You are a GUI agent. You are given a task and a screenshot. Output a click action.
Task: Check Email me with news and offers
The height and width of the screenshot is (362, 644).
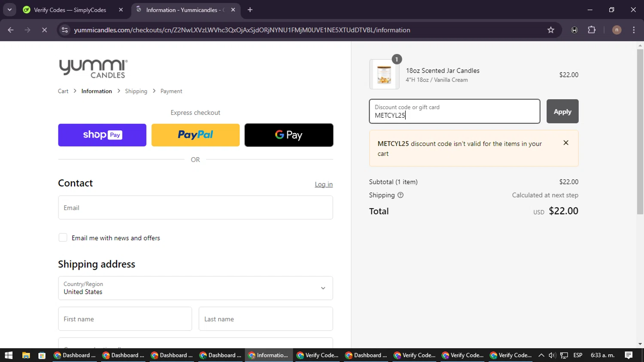tap(63, 237)
